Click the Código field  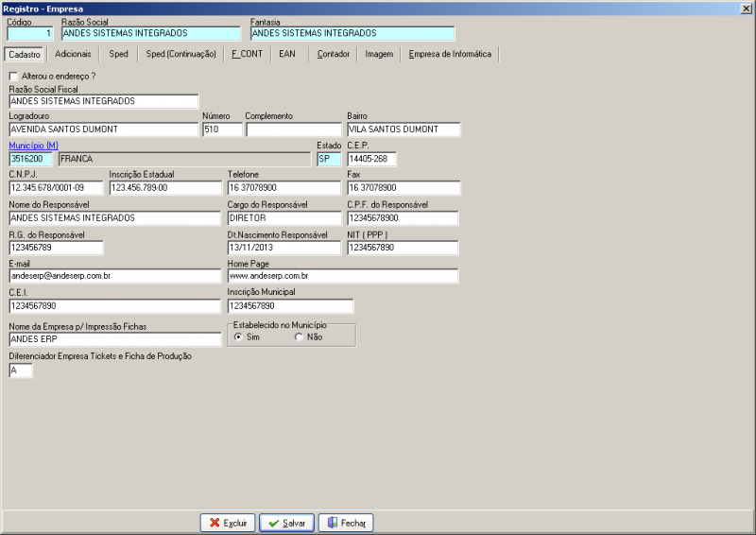(x=29, y=33)
